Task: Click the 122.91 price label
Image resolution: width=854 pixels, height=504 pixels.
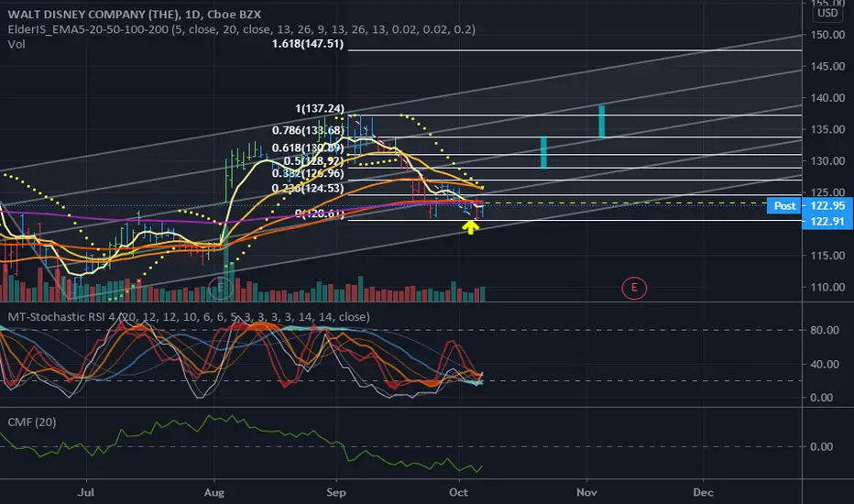Action: click(x=827, y=221)
